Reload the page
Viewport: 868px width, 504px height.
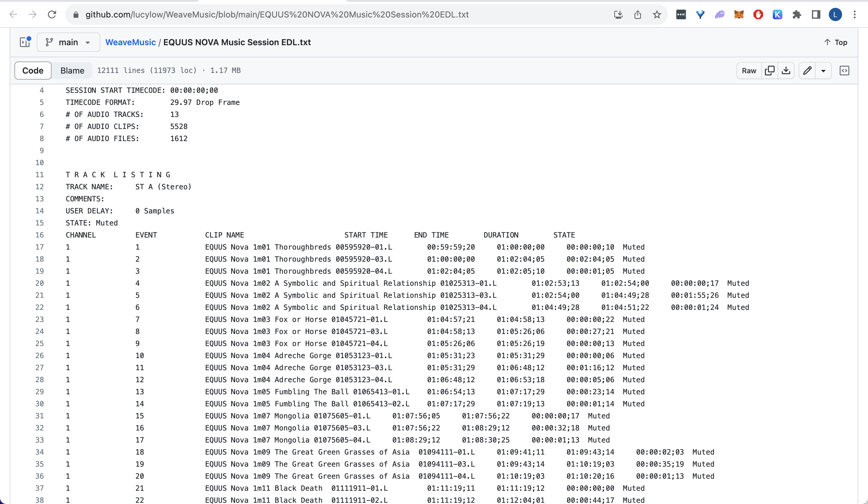tap(52, 14)
